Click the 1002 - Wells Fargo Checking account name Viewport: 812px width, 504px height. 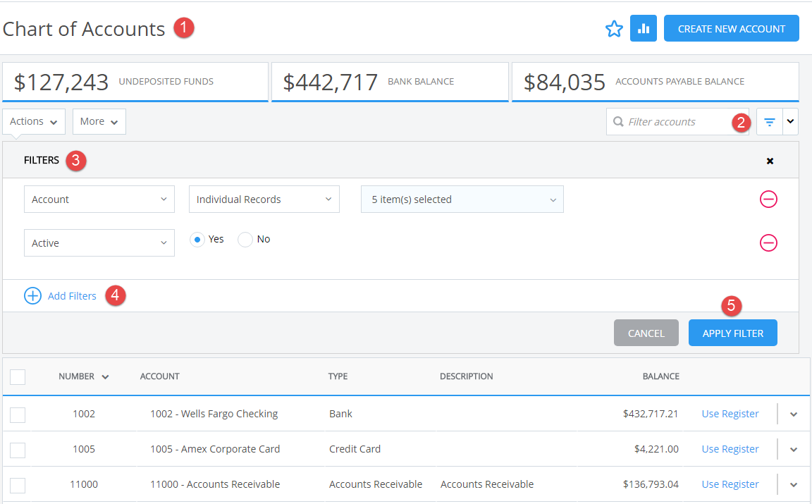(x=214, y=414)
